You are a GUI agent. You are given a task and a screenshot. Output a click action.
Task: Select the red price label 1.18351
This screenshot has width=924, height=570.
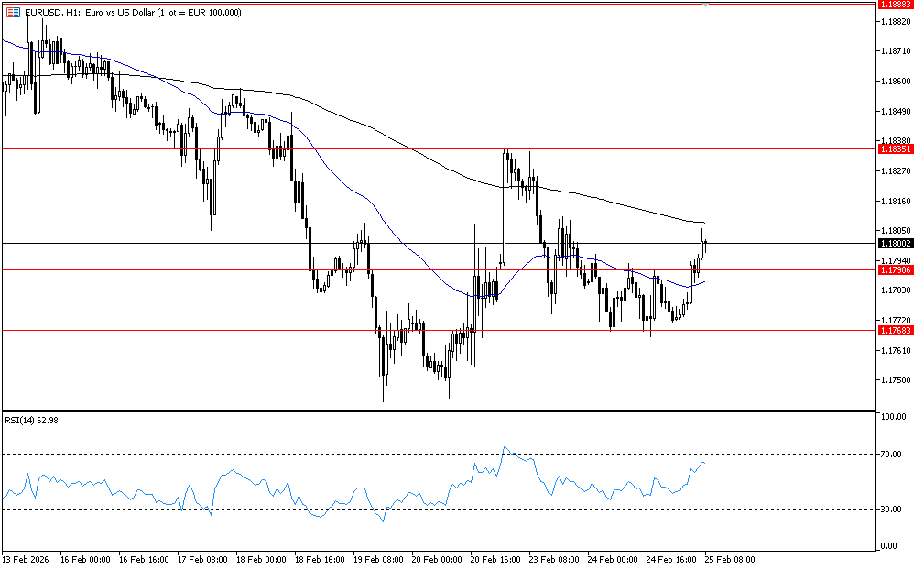coord(893,148)
